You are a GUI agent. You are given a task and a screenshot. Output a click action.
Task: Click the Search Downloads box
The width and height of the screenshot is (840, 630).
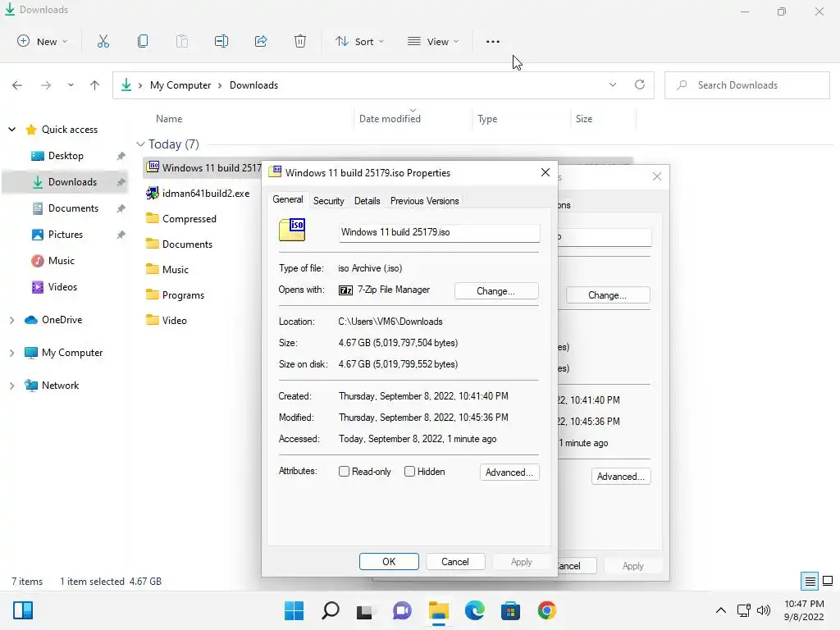coord(746,85)
